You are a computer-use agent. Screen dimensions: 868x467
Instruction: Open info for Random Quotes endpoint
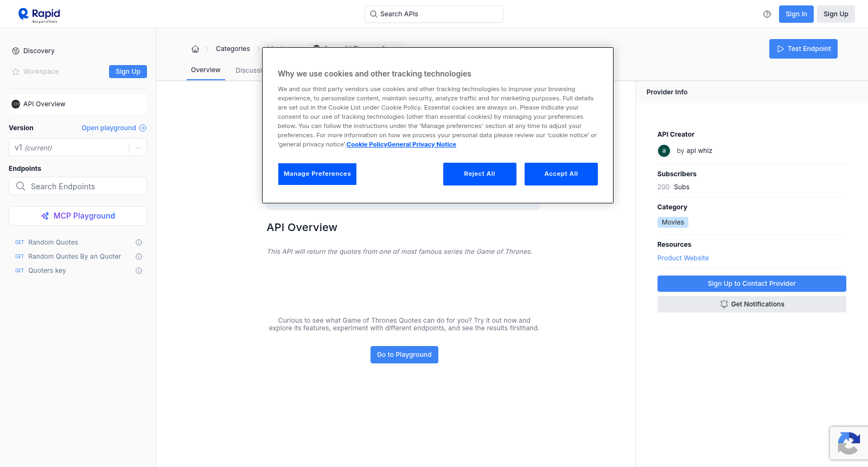point(139,242)
